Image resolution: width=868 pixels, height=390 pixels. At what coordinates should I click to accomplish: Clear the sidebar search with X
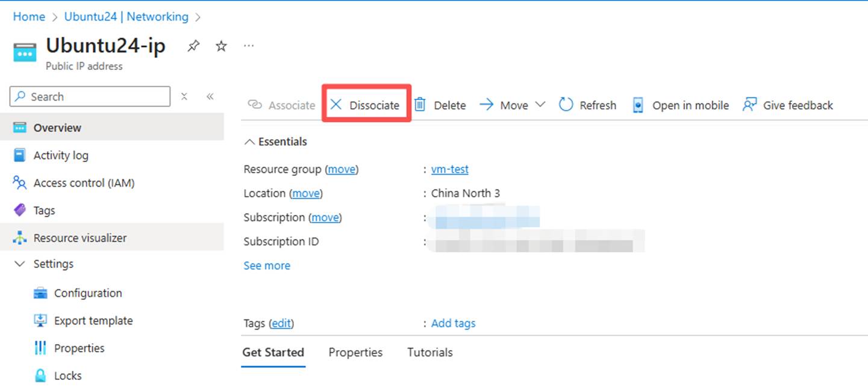click(x=184, y=96)
